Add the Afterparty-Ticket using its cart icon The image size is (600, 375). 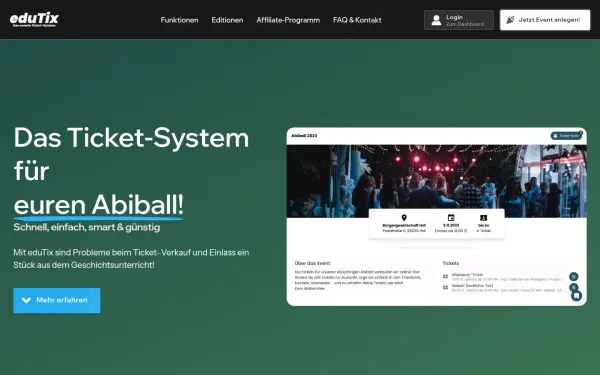pos(574,276)
